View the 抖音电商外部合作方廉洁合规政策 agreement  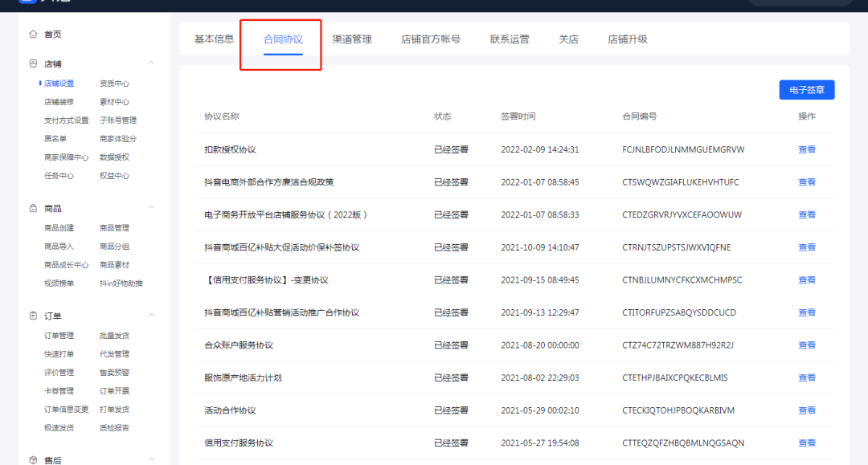pyautogui.click(x=807, y=182)
